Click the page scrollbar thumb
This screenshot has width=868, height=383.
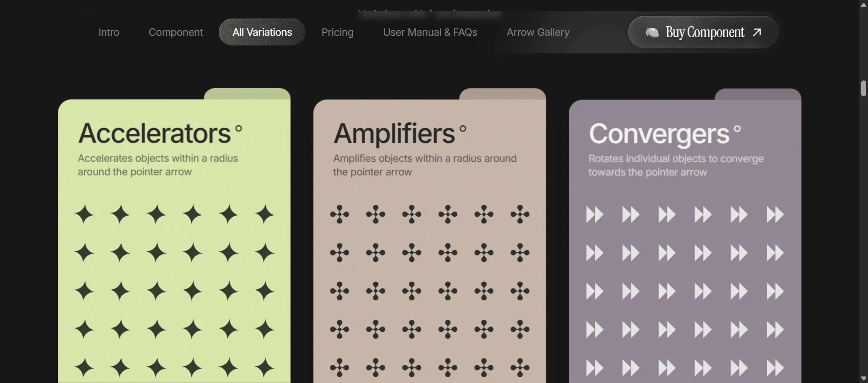[863, 88]
